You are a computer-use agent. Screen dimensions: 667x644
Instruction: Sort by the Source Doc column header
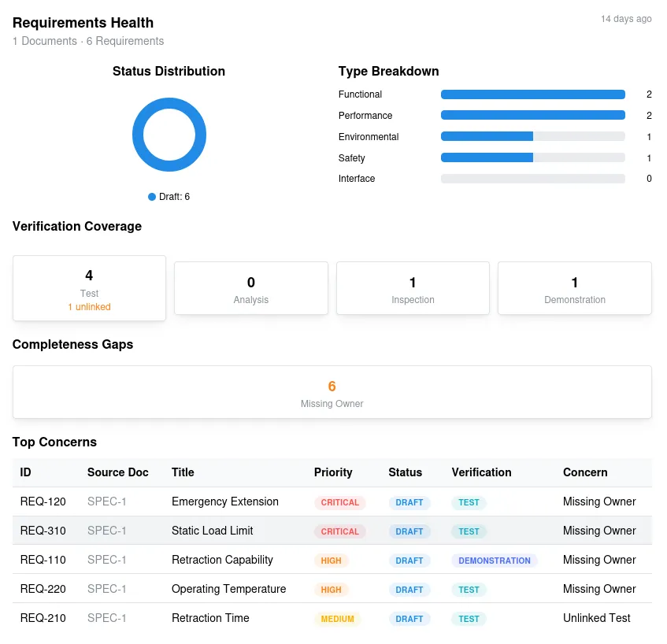click(118, 472)
